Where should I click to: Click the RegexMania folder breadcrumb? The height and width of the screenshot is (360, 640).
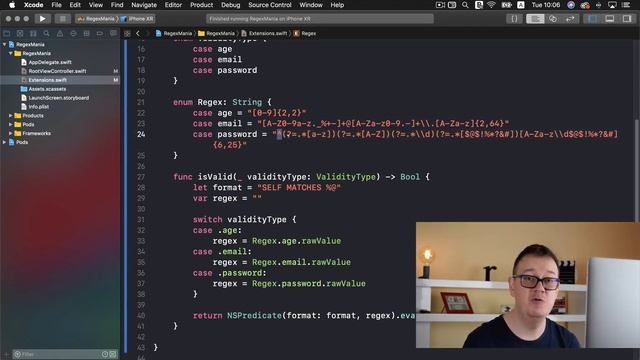pos(217,33)
